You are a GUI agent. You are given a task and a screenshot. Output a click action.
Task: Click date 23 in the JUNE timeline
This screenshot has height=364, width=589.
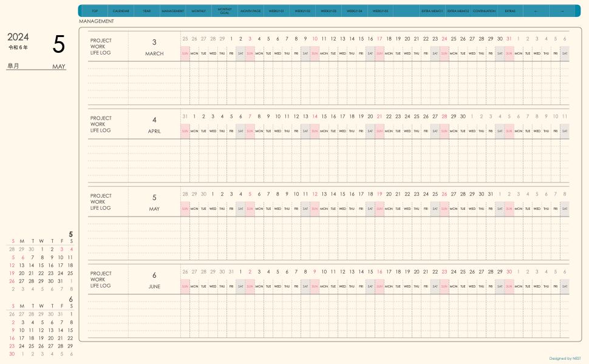point(444,272)
